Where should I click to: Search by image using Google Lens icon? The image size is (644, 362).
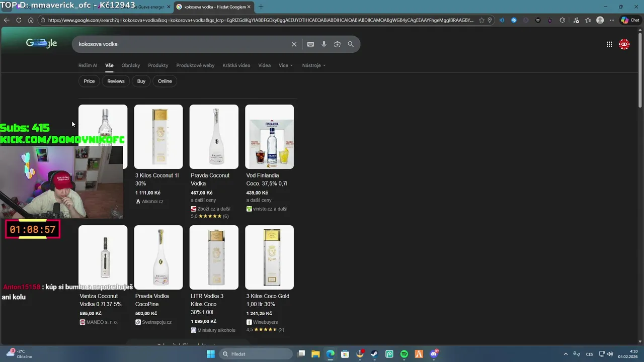(x=337, y=44)
